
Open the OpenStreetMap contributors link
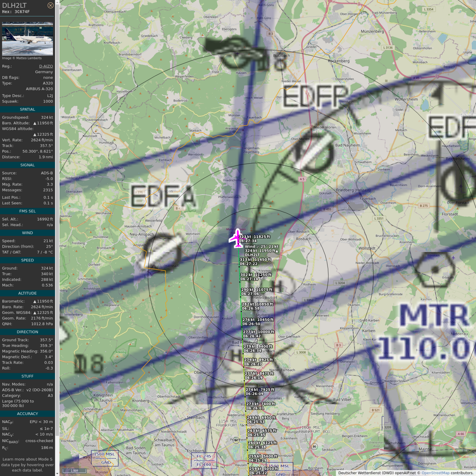click(x=435, y=473)
